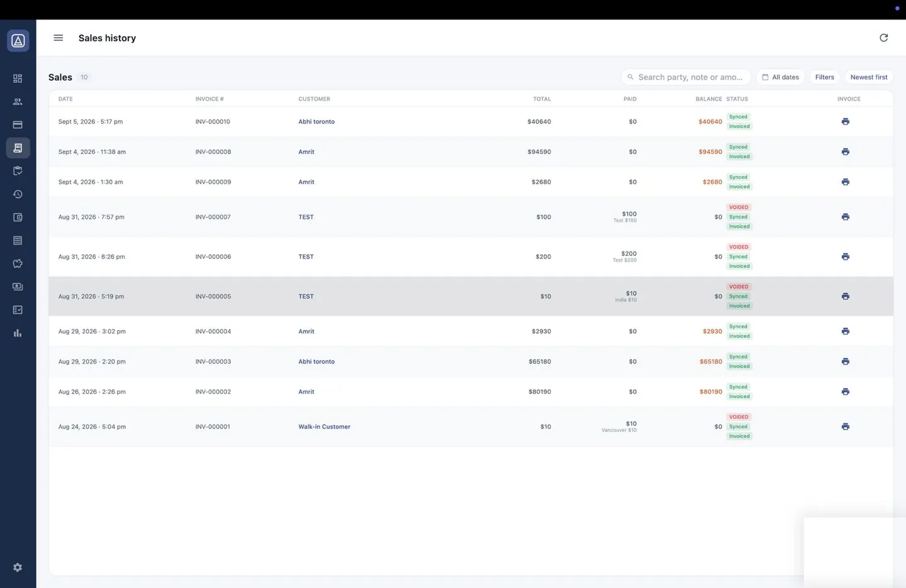Click the VOIDED badge on INV-000007 row
The height and width of the screenshot is (588, 906).
[739, 208]
